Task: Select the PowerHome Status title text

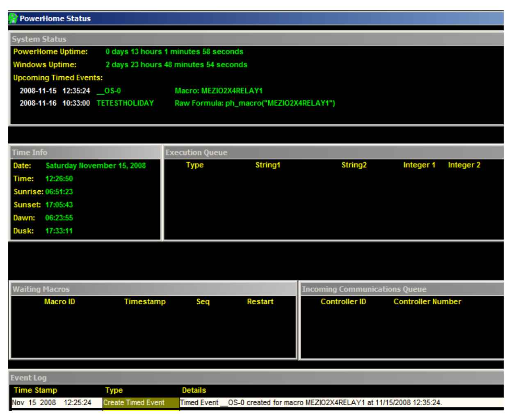Action: click(x=55, y=18)
